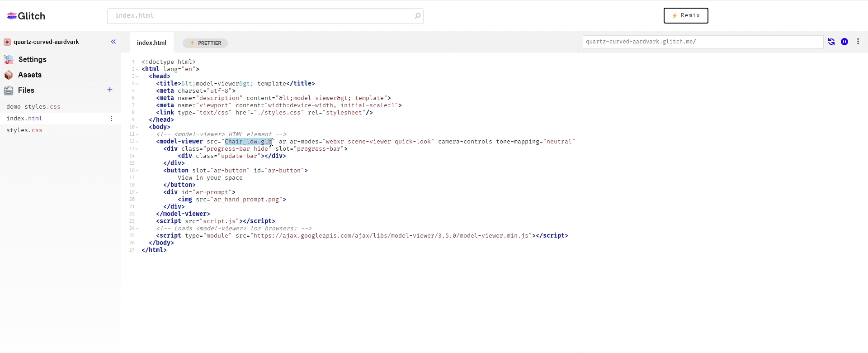
Task: Click the closing </button> tag
Action: [x=179, y=185]
